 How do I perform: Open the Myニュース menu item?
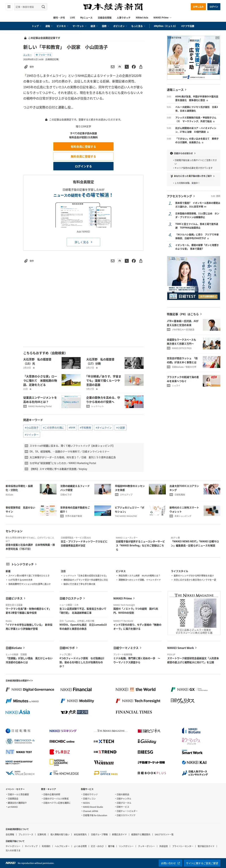click(x=86, y=18)
